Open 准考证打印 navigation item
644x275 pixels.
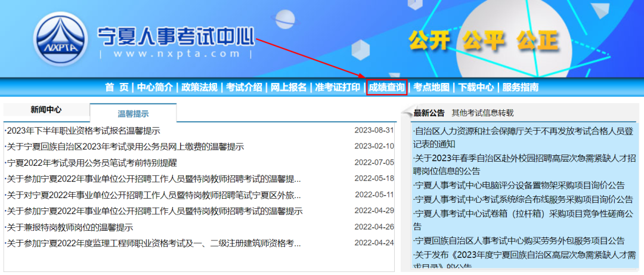click(x=337, y=87)
